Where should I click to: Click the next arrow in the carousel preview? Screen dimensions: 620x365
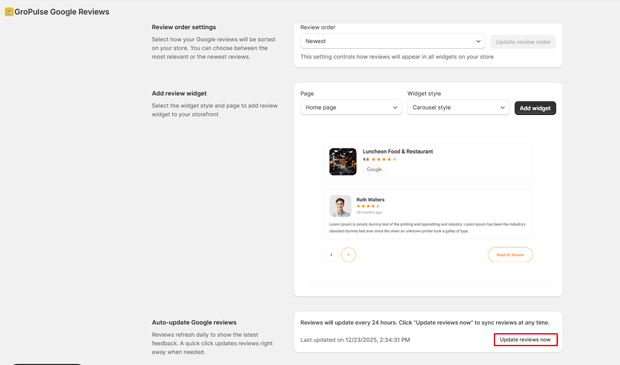[348, 255]
